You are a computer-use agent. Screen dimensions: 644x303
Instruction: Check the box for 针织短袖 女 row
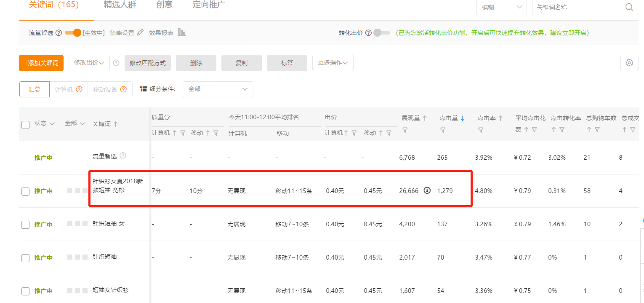[x=25, y=225]
